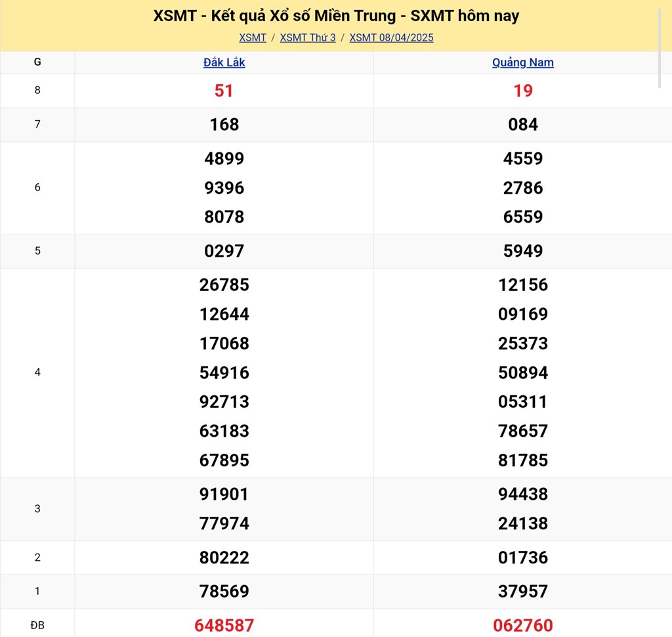
Task: Click special prize number 062760
Action: [523, 625]
